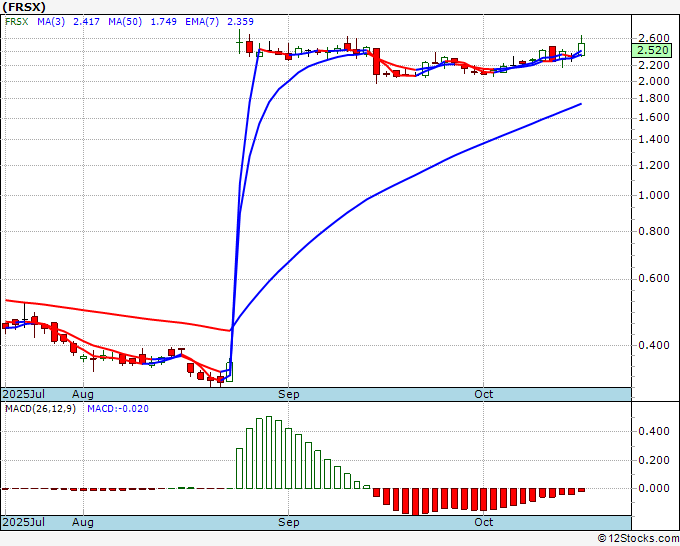Viewport: 680px width, 546px height.
Task: Click the 2025Jul label on MACD timeline
Action: tap(24, 522)
